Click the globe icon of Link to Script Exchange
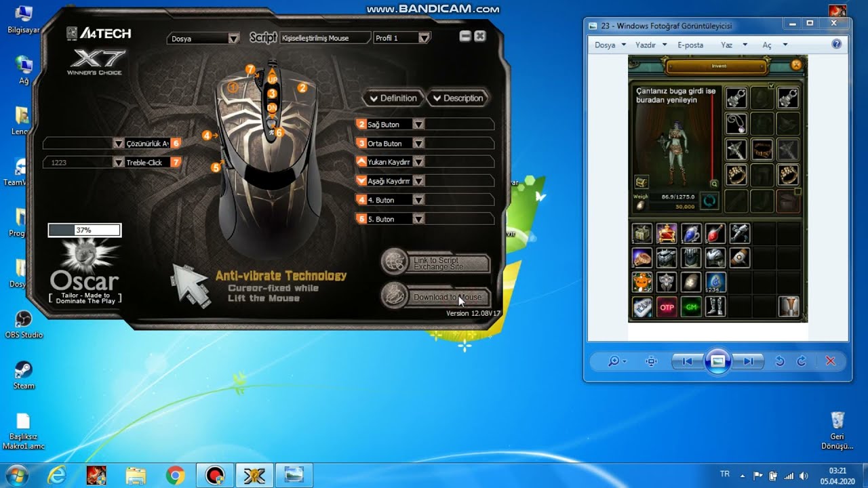Viewport: 868px width, 488px height. point(394,262)
